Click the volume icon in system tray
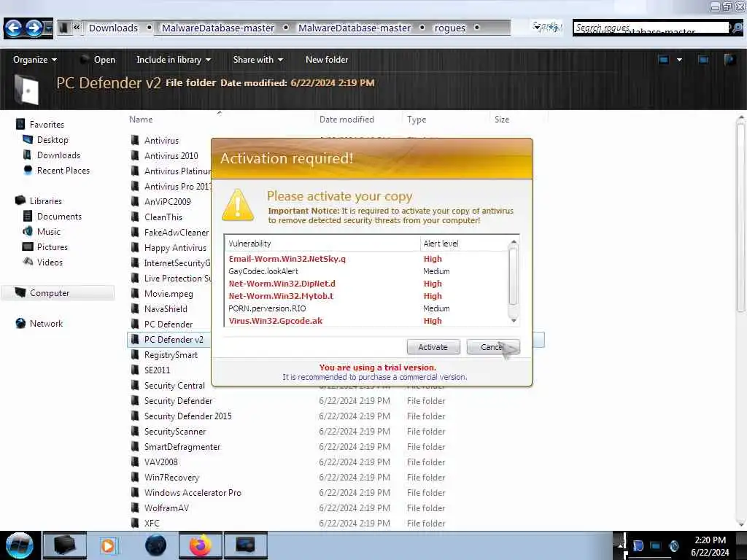 [x=673, y=545]
